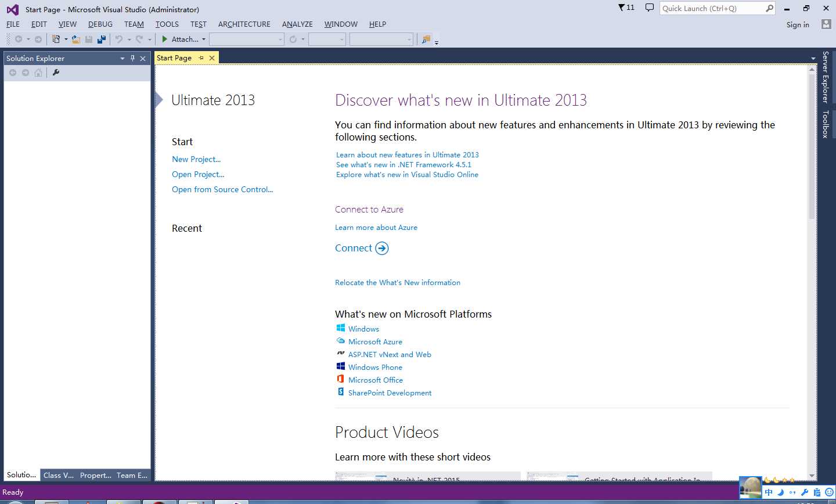Click the Open Project... link

198,174
